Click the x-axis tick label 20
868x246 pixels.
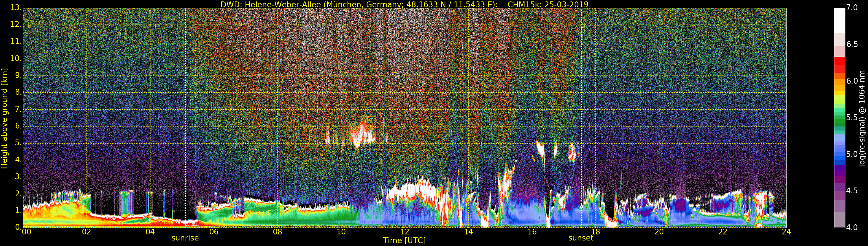[659, 232]
